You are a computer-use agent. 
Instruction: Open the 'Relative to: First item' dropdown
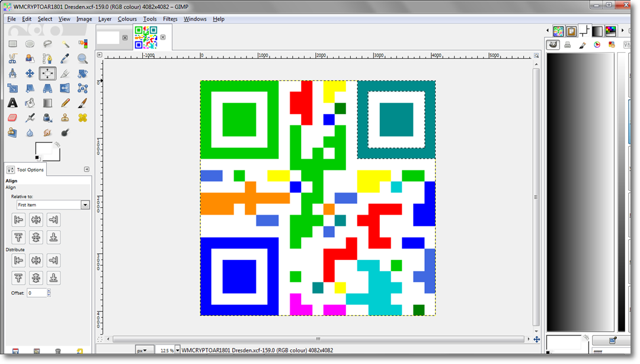click(53, 205)
